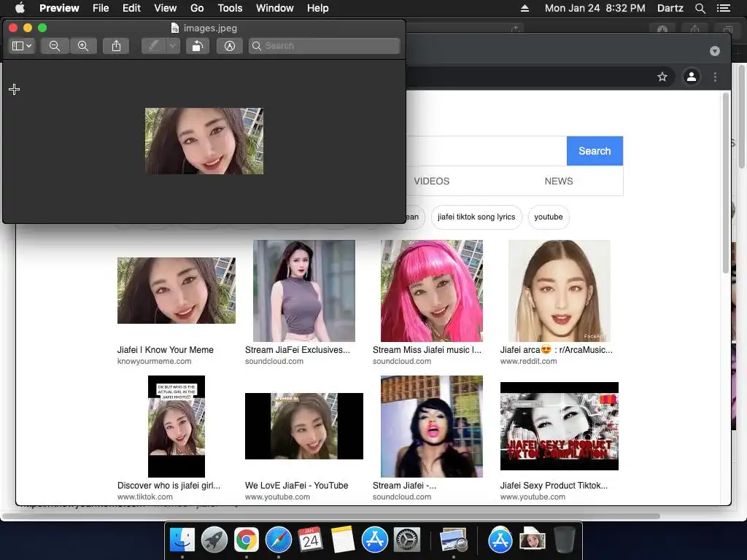The height and width of the screenshot is (560, 747).
Task: Click the 'Stream JiaFei Exclusives...' title link
Action: point(298,350)
